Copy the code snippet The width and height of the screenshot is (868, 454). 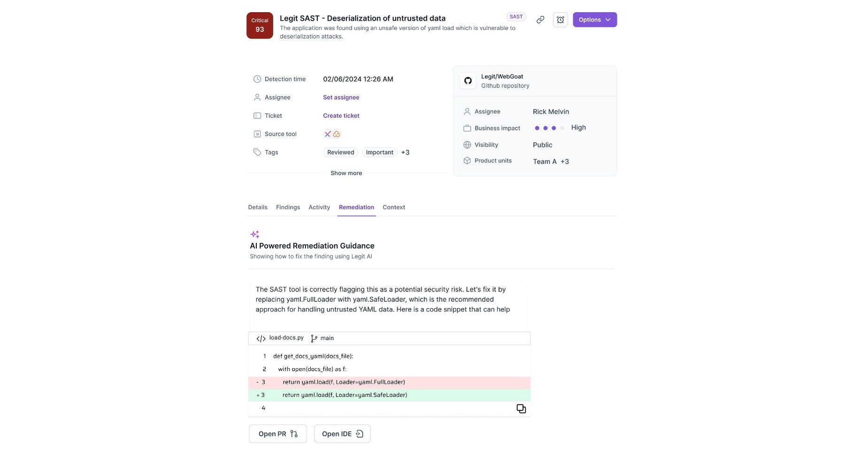pos(521,408)
